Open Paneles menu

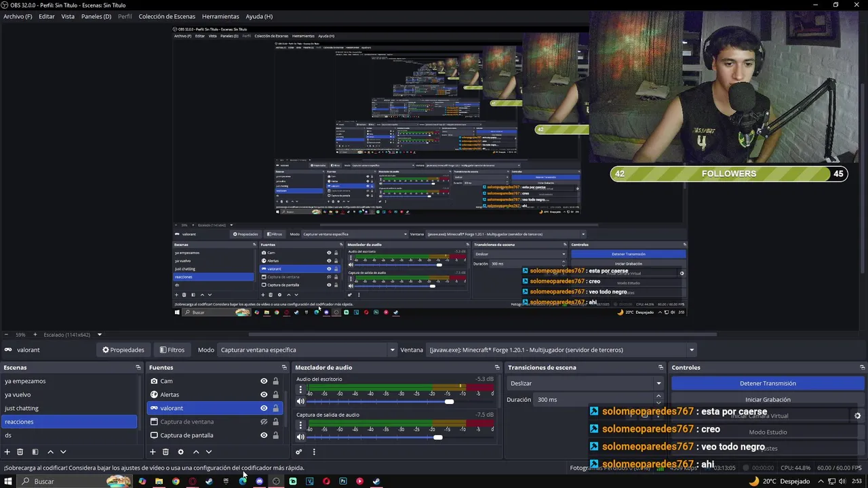point(96,16)
